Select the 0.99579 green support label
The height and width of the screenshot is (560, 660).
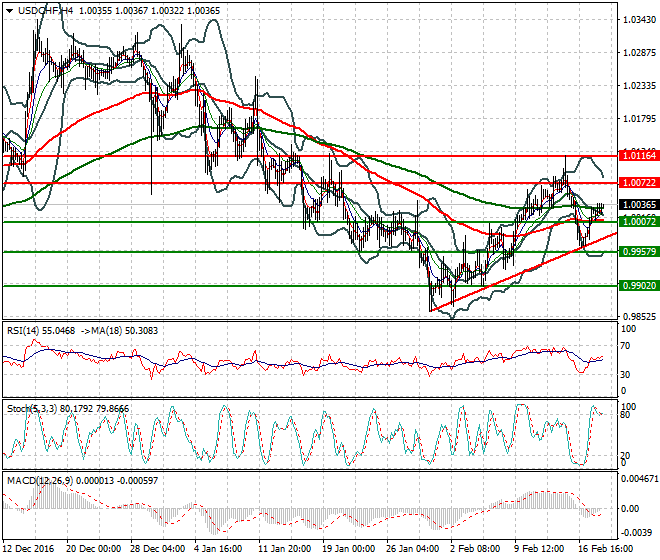[x=639, y=252]
